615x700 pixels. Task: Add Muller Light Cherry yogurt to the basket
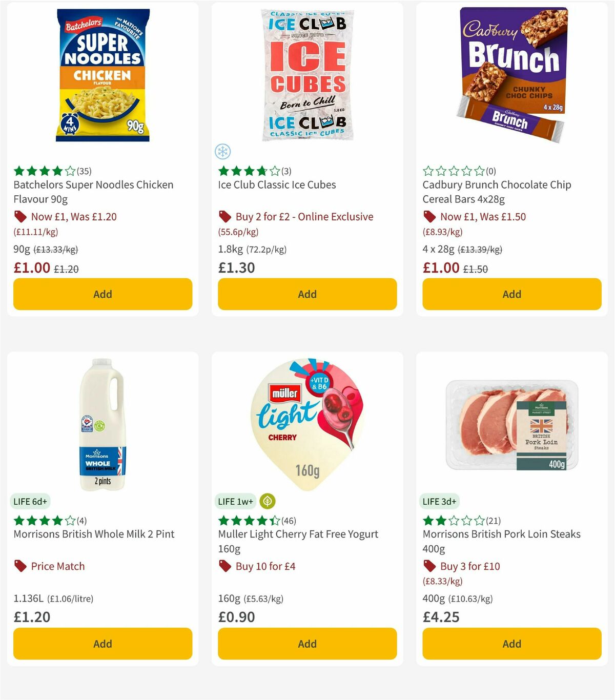[306, 644]
